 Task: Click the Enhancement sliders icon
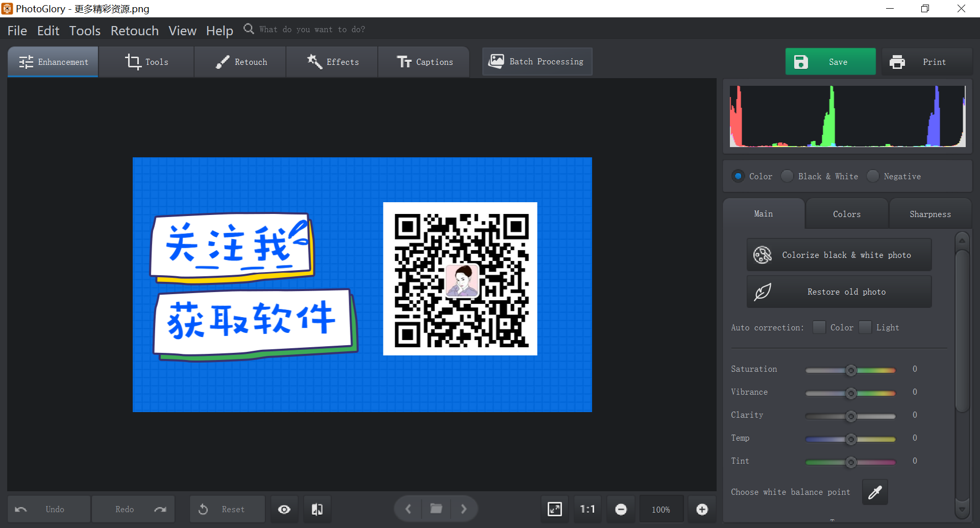pos(26,62)
